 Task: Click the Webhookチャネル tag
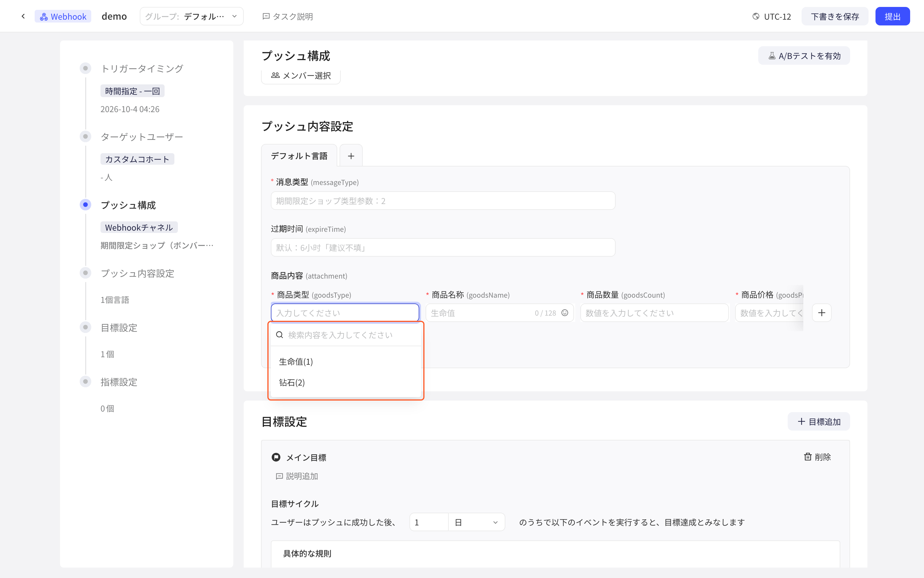tap(139, 227)
